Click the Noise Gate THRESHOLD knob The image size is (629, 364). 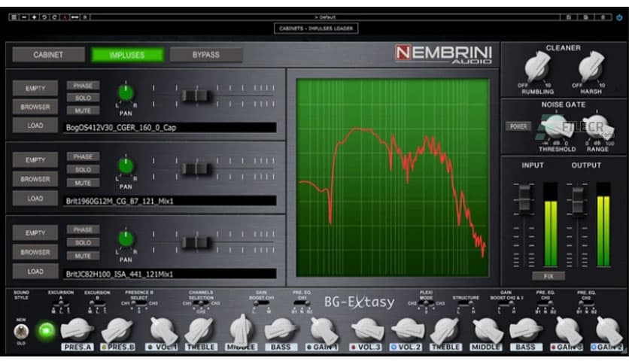point(556,126)
